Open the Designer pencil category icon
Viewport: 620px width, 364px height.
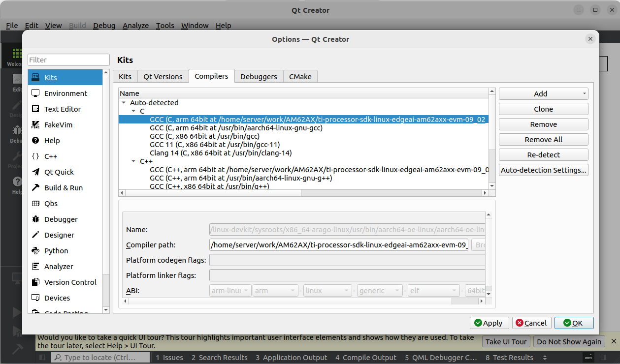click(x=35, y=235)
